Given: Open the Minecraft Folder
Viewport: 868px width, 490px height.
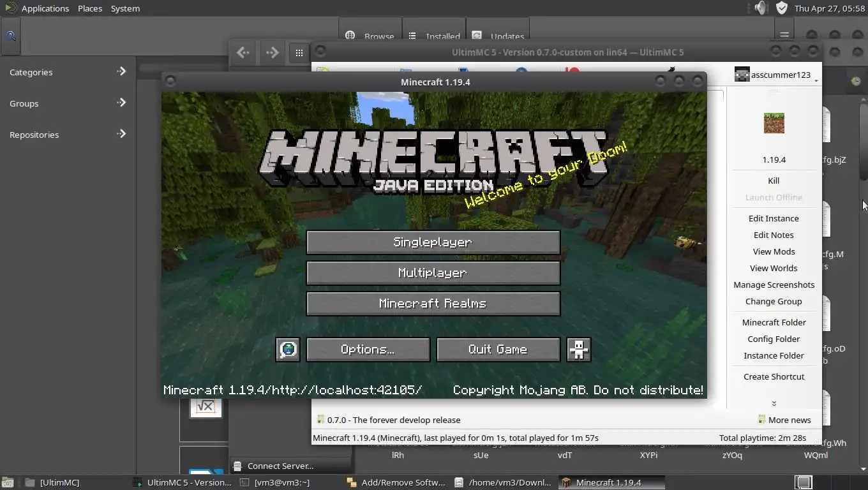Looking at the screenshot, I should pos(774,322).
